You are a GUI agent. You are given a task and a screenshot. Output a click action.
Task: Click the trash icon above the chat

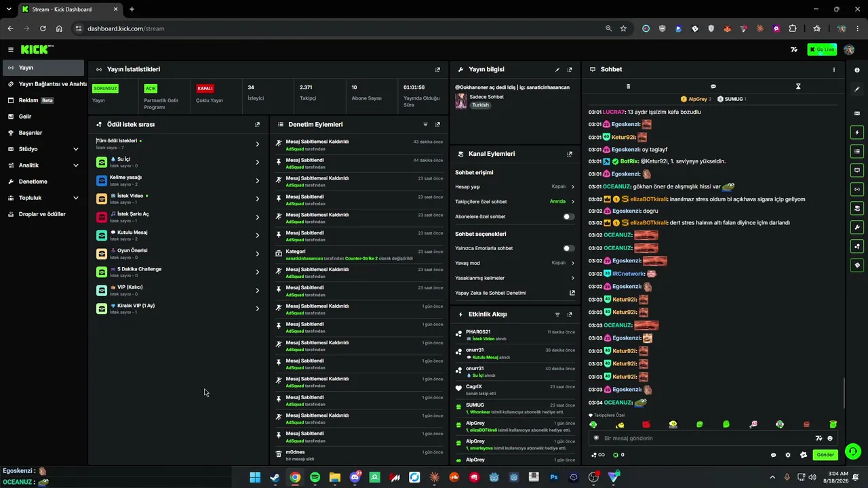pos(628,87)
